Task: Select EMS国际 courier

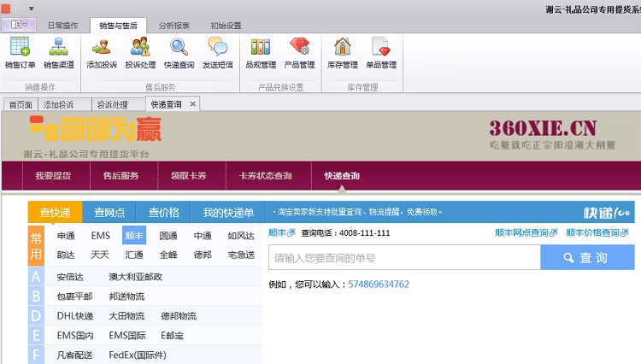Action: pos(127,336)
